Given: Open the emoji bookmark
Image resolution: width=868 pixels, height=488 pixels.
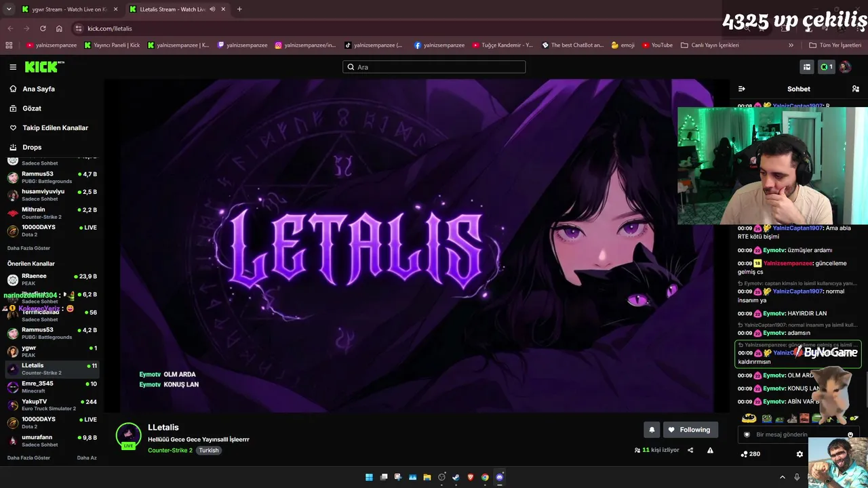Looking at the screenshot, I should [623, 45].
